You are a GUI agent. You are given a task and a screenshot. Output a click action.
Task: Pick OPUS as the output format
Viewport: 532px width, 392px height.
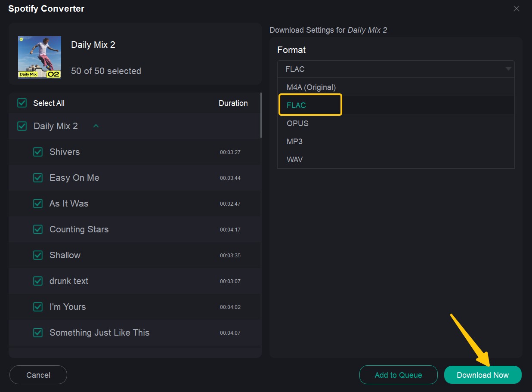(x=297, y=123)
